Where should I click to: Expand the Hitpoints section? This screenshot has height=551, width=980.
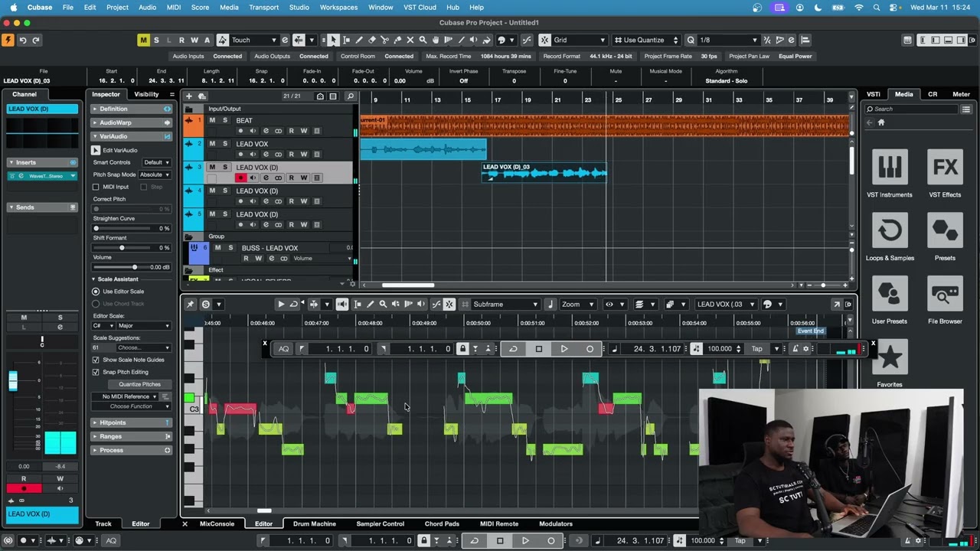131,422
